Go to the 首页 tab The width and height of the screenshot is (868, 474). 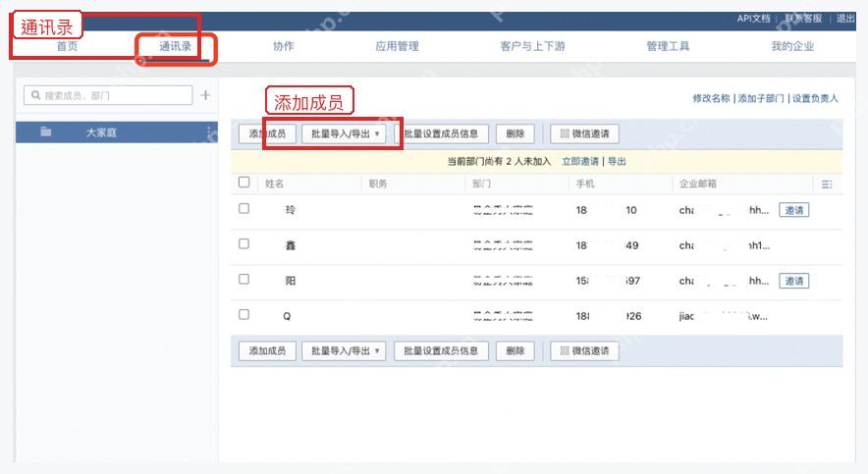[68, 46]
